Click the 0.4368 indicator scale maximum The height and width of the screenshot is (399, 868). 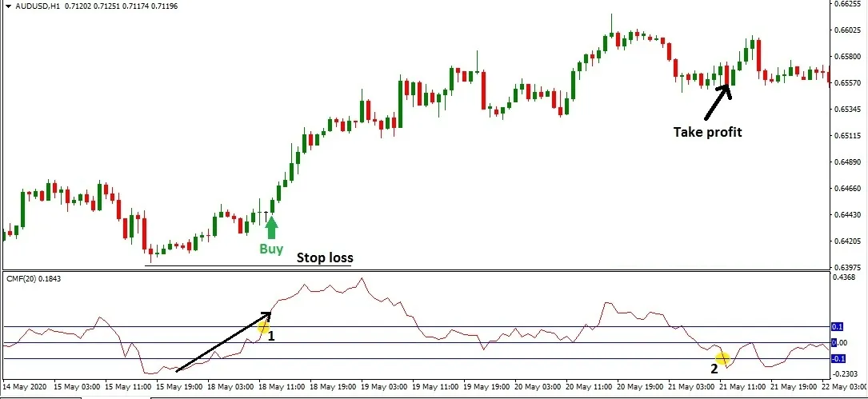845,277
